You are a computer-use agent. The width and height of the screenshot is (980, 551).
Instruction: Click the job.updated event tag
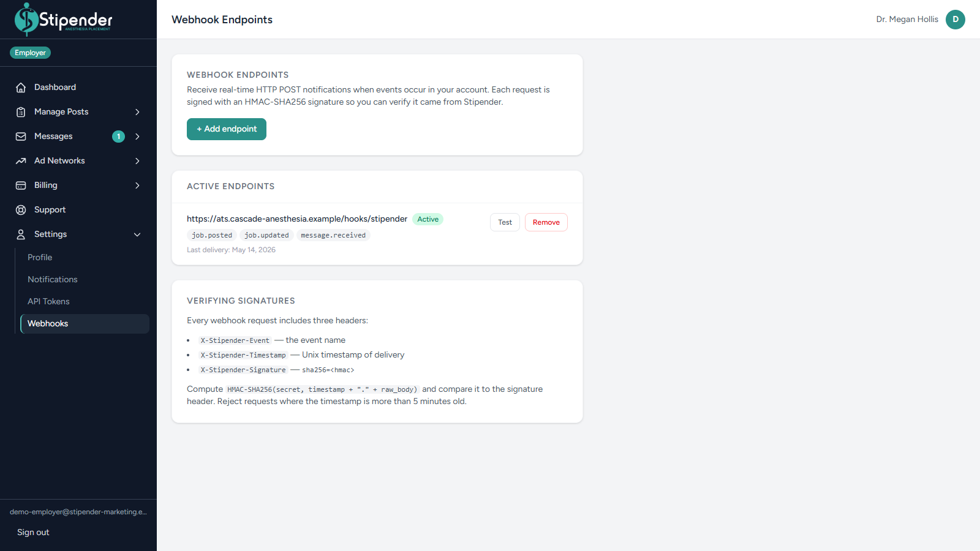coord(266,235)
